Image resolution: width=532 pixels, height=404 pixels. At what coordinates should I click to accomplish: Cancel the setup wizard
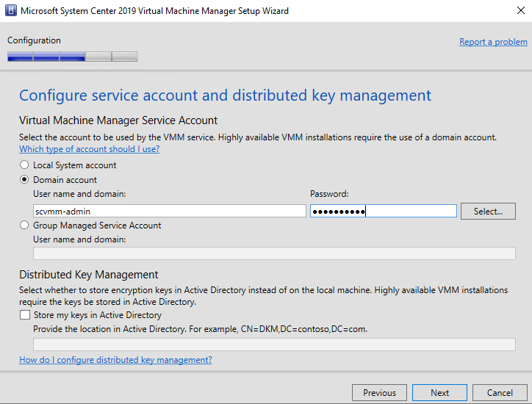(x=500, y=392)
